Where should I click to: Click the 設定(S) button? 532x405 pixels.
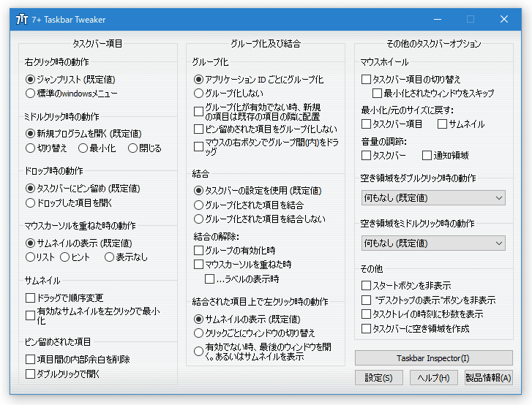[378, 378]
